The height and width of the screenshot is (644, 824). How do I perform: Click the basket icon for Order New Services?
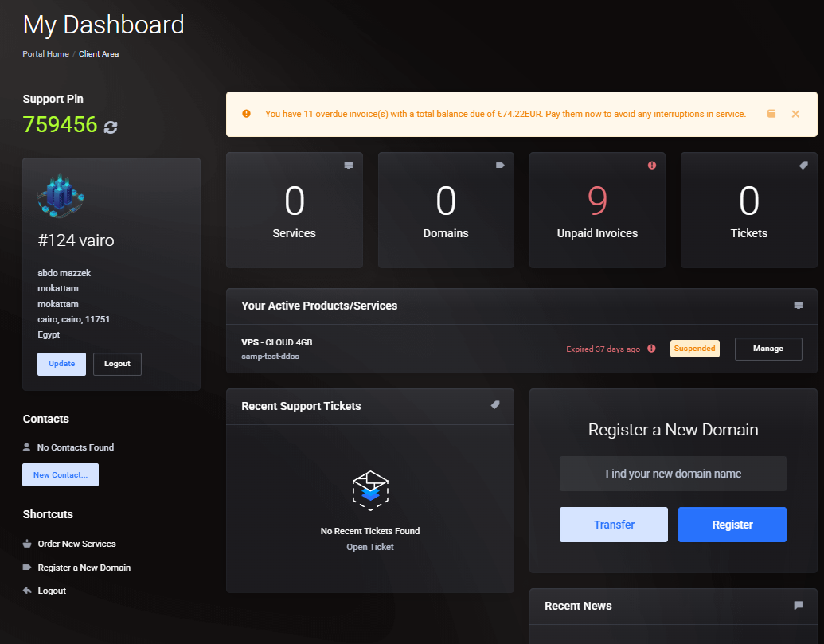tap(27, 544)
